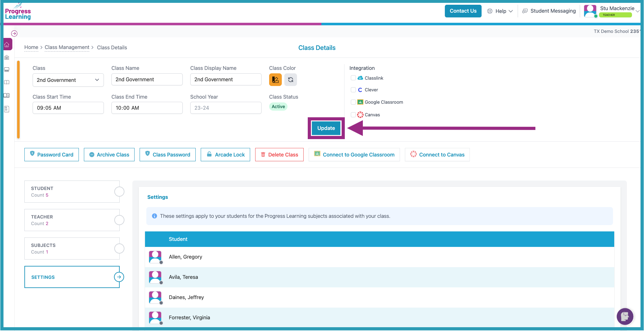Select the Student count tab

[x=72, y=192]
